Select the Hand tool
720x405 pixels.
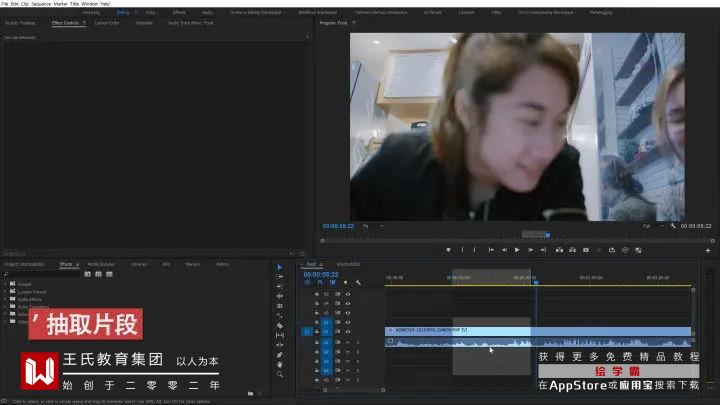click(x=280, y=365)
